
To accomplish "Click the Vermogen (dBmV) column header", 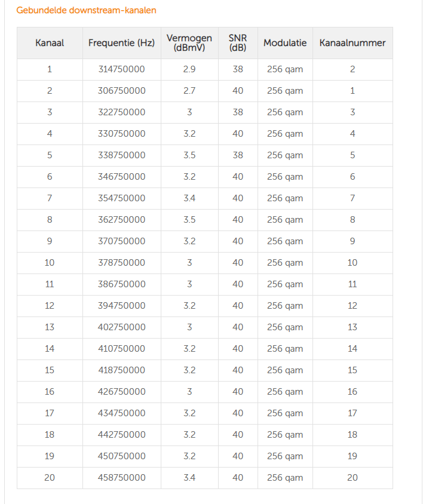I will click(x=189, y=43).
